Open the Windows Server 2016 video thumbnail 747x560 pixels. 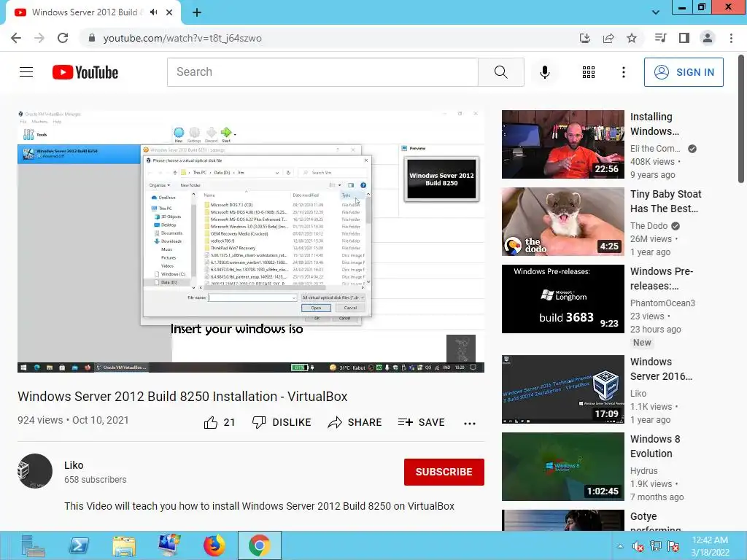pyautogui.click(x=563, y=389)
